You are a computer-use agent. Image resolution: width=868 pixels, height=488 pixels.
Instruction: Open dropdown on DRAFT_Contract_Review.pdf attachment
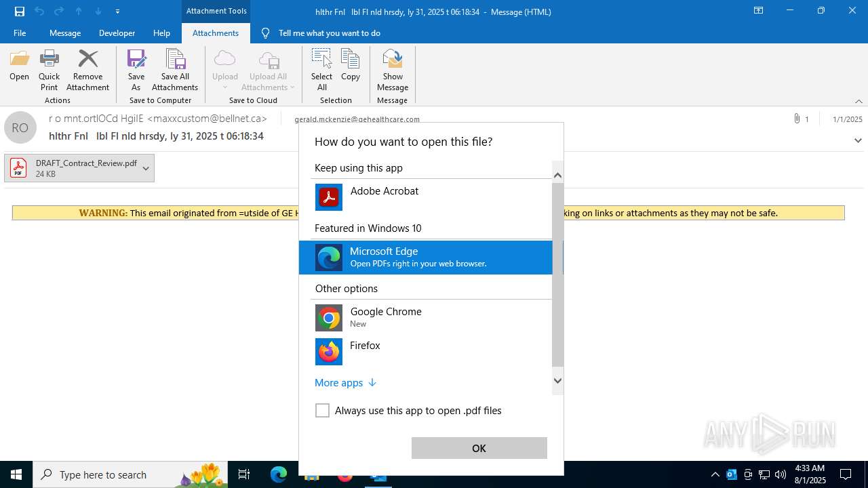[x=146, y=168]
